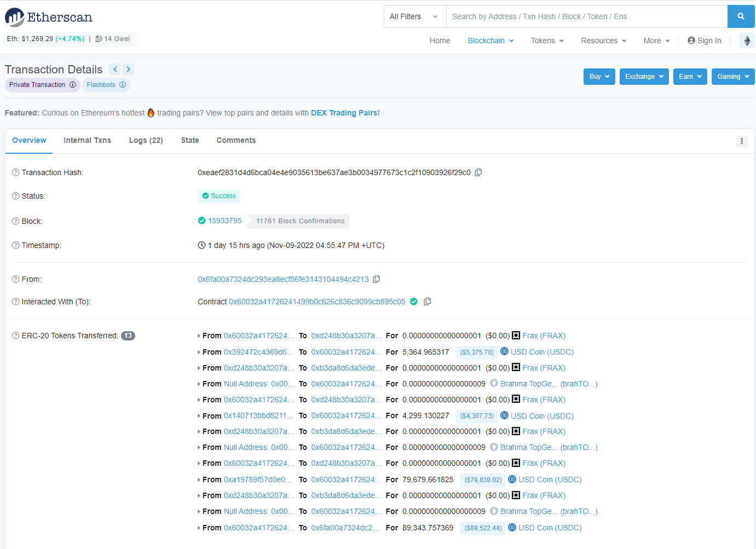Viewport: 756px width, 549px height.
Task: Click the ($79,839.02) USD value badge
Action: (483, 480)
